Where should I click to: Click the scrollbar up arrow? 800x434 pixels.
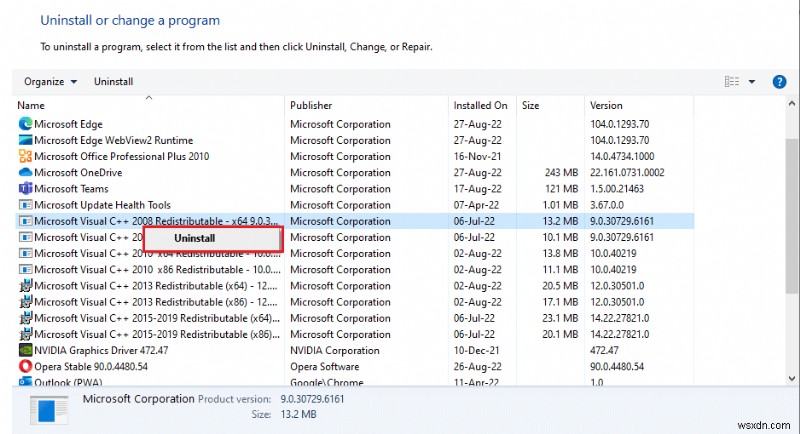click(792, 104)
